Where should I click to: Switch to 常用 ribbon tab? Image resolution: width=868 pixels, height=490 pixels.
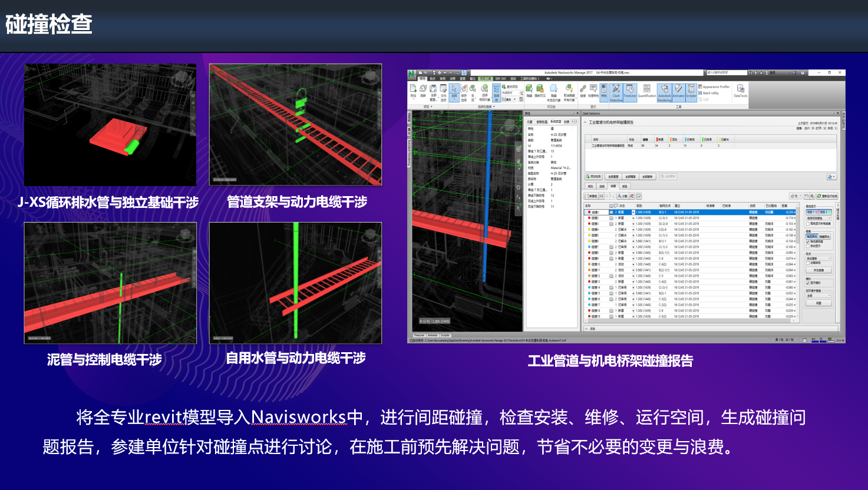tap(423, 78)
